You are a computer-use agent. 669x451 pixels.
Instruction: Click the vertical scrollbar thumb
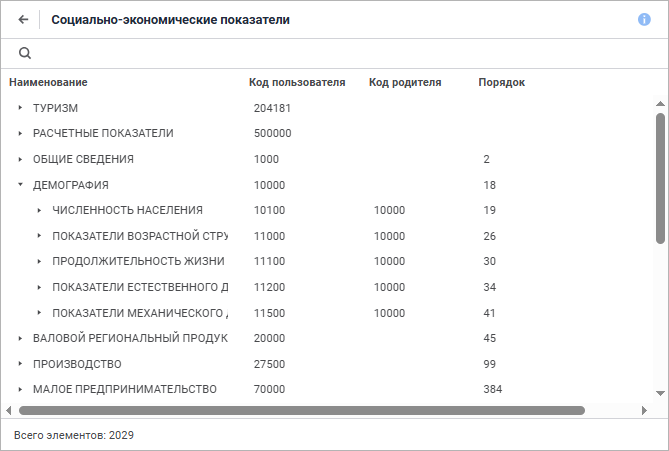pos(660,178)
